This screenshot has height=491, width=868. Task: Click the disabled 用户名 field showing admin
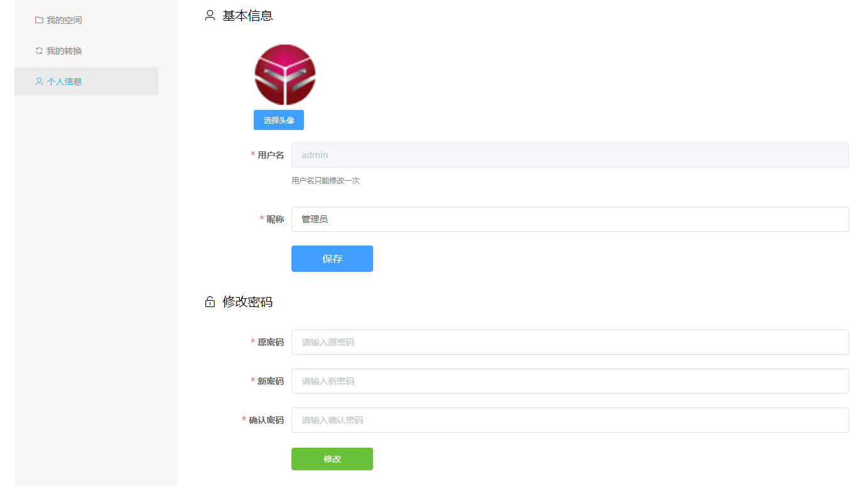coord(570,155)
